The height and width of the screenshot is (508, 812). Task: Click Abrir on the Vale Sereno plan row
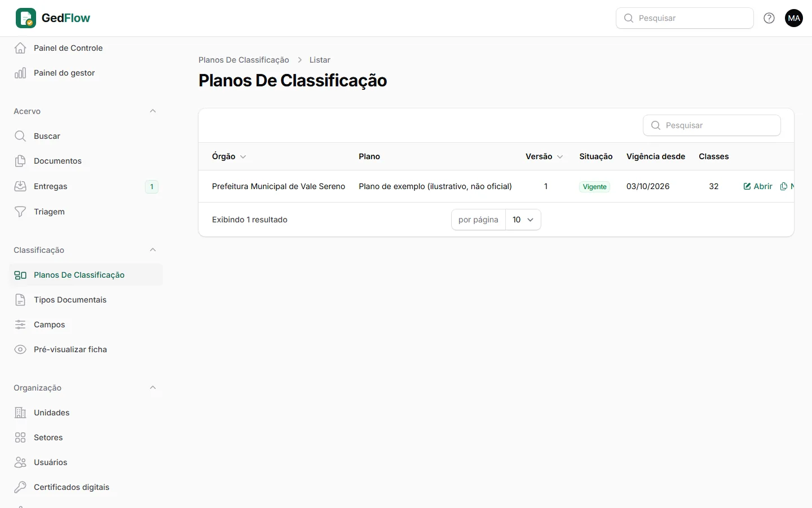click(758, 186)
